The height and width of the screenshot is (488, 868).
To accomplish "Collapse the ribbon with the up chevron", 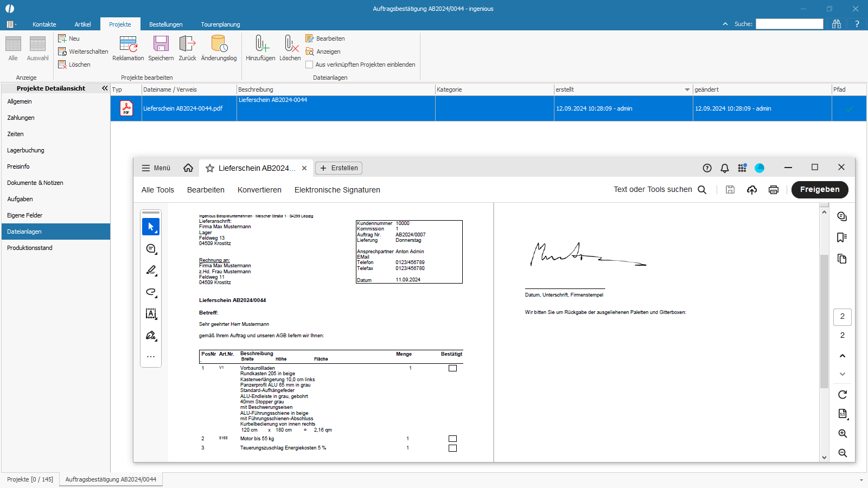I will [x=725, y=24].
